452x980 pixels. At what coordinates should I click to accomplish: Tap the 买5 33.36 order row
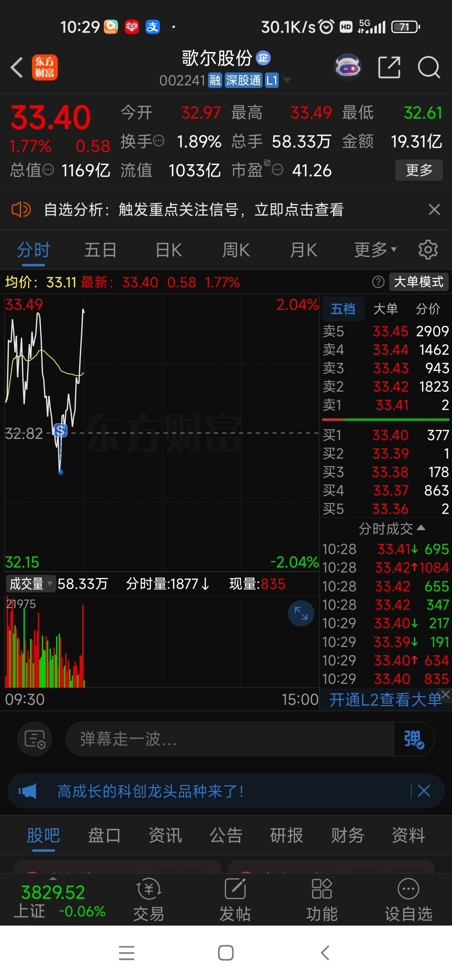point(385,509)
